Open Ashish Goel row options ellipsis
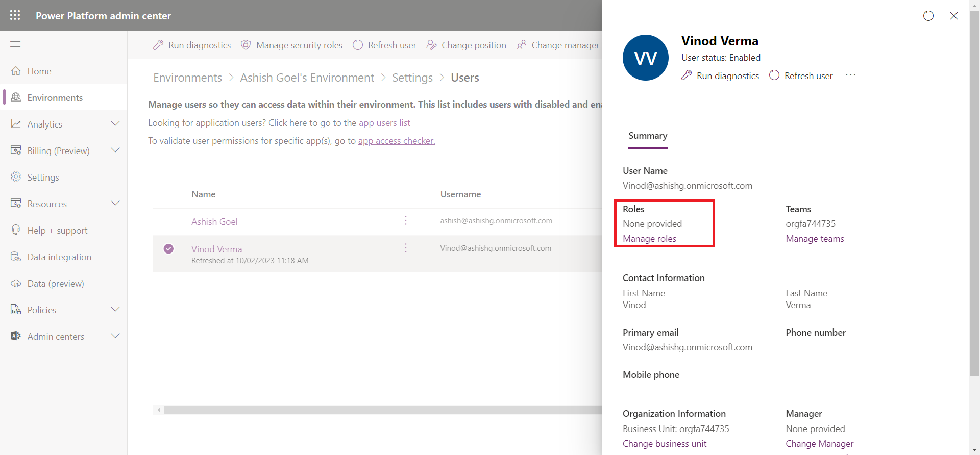This screenshot has height=455, width=980. tap(406, 221)
